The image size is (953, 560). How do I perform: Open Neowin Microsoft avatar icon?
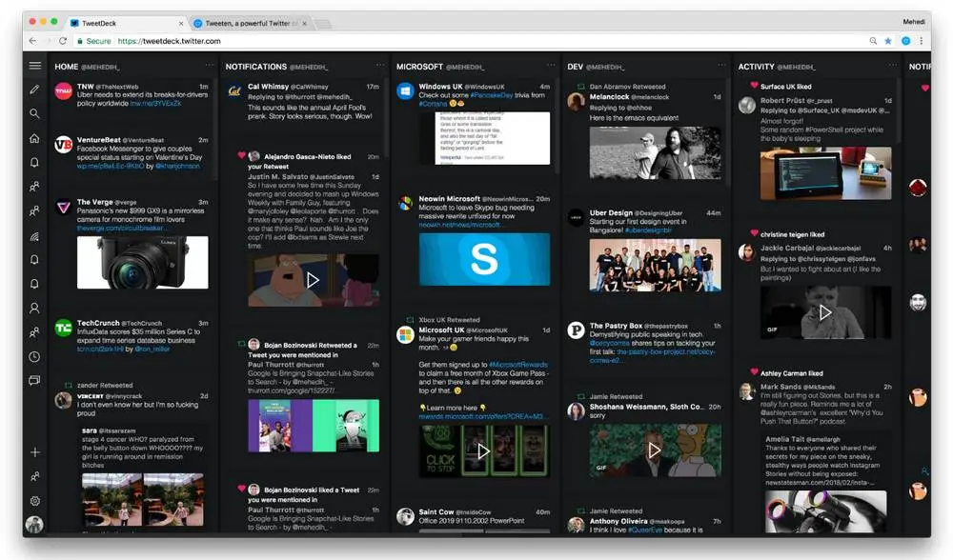coord(405,204)
